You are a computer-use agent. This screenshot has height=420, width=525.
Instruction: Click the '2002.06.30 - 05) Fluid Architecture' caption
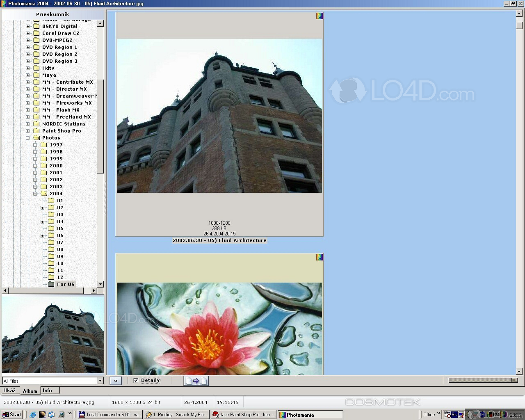pyautogui.click(x=219, y=240)
